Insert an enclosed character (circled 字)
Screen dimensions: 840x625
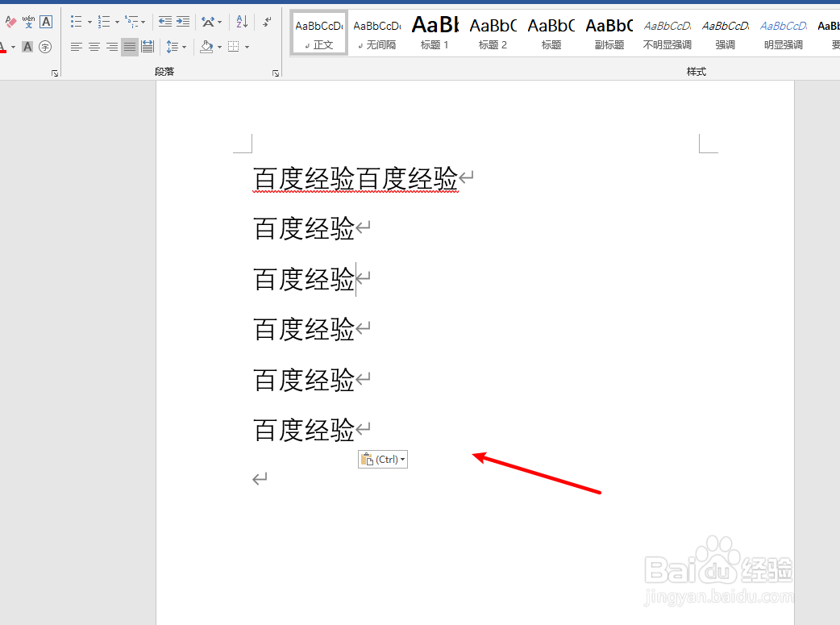click(45, 47)
